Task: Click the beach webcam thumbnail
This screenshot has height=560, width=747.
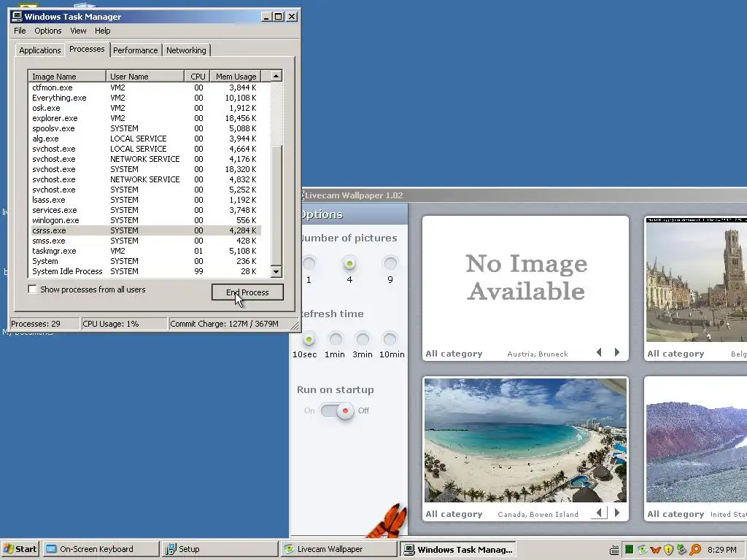Action: pos(525,440)
